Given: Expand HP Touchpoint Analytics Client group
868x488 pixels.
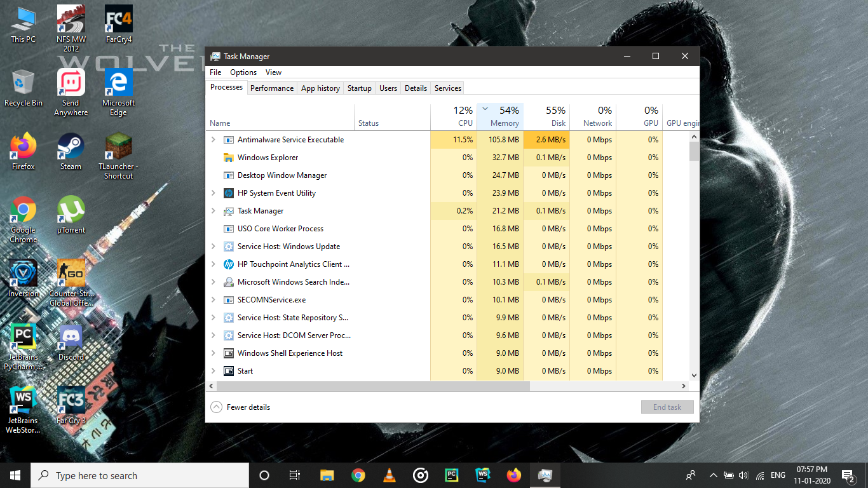Looking at the screenshot, I should click(214, 264).
